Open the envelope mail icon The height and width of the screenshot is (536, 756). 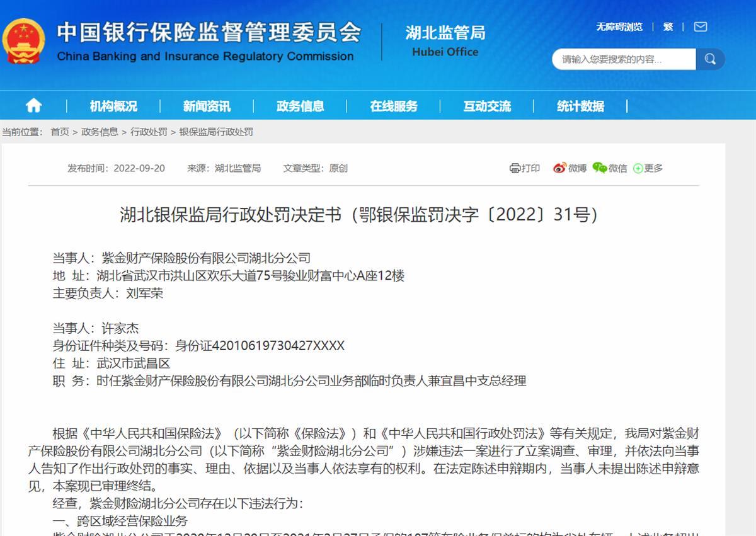click(700, 26)
